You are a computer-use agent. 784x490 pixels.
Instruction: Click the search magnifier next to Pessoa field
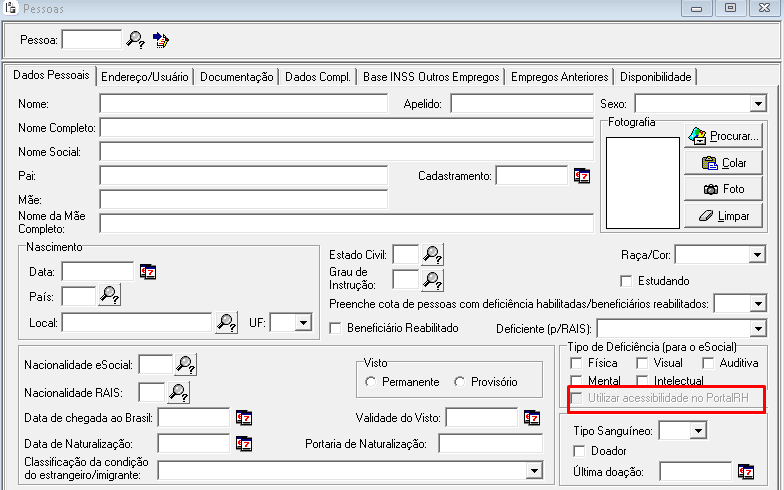136,40
